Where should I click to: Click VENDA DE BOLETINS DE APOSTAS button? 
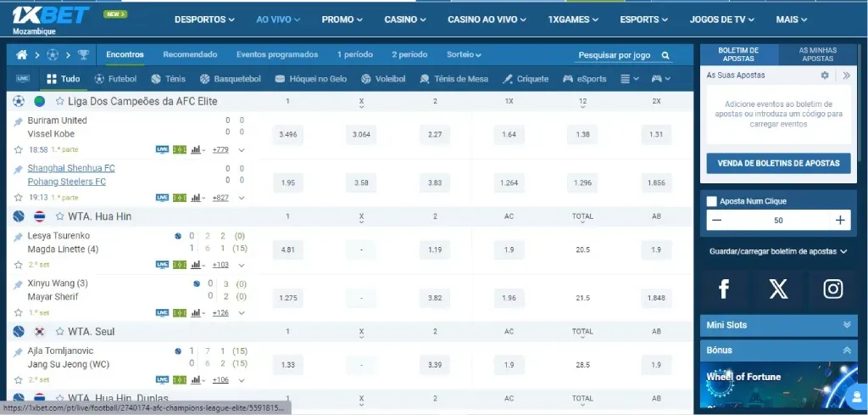778,164
